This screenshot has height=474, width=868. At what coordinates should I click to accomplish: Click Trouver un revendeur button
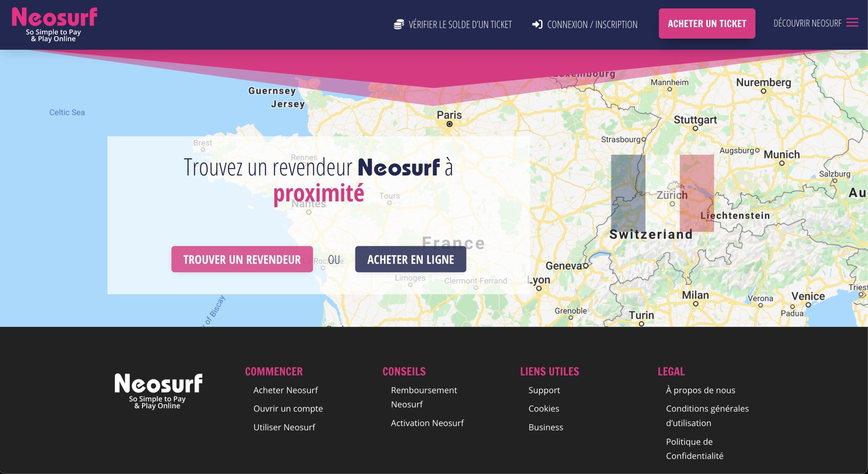pos(242,259)
